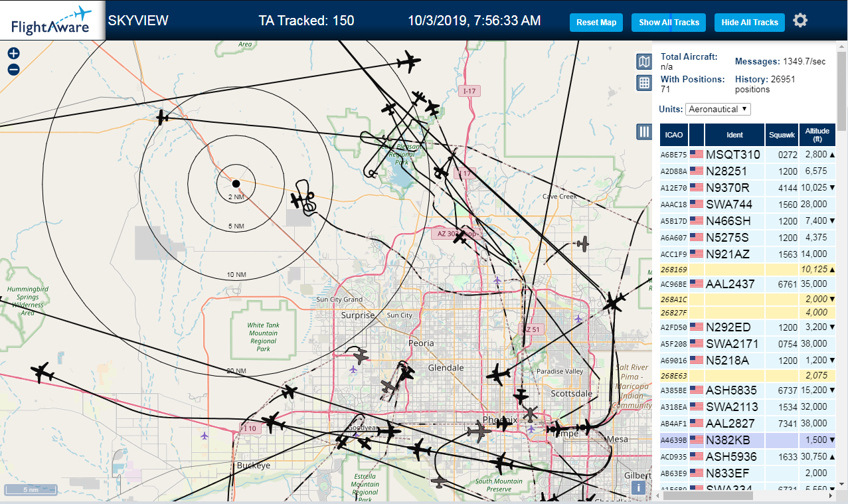Select the ASH5835 ident cell

point(734,390)
